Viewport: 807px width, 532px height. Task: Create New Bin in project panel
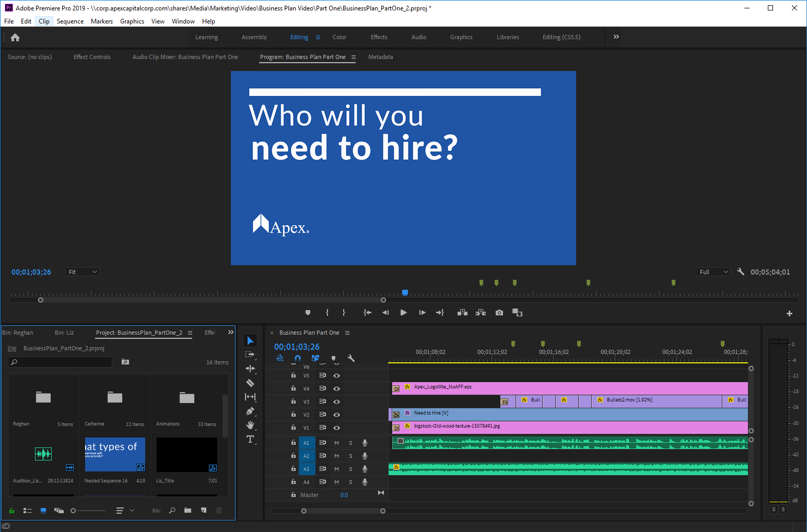(188, 511)
